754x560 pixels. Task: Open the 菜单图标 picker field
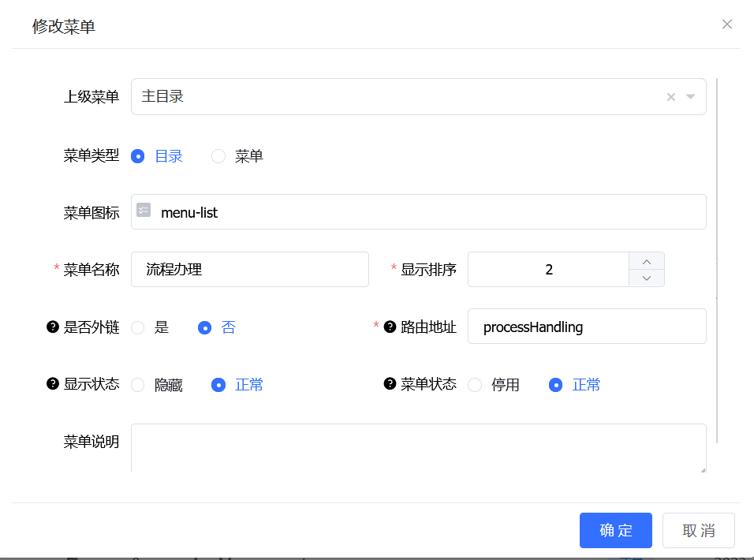pos(418,212)
